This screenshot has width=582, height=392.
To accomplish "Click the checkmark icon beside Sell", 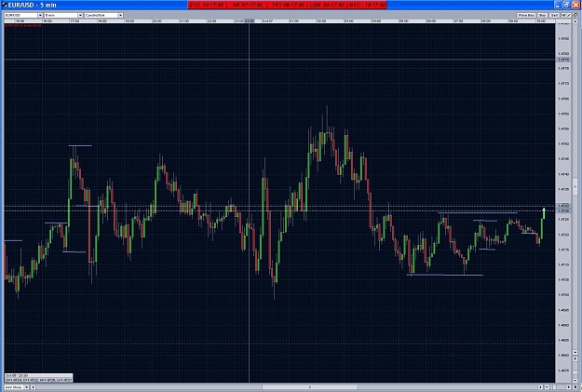I will (x=563, y=15).
